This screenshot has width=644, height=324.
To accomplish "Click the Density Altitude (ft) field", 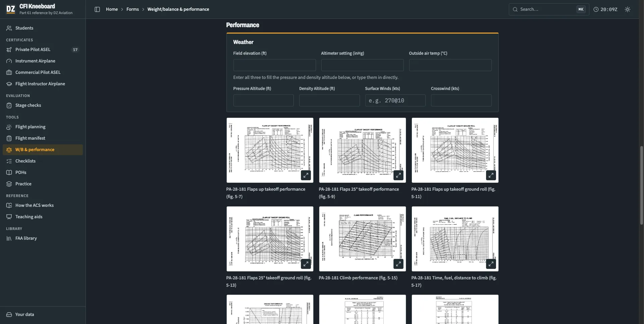I will 329,100.
